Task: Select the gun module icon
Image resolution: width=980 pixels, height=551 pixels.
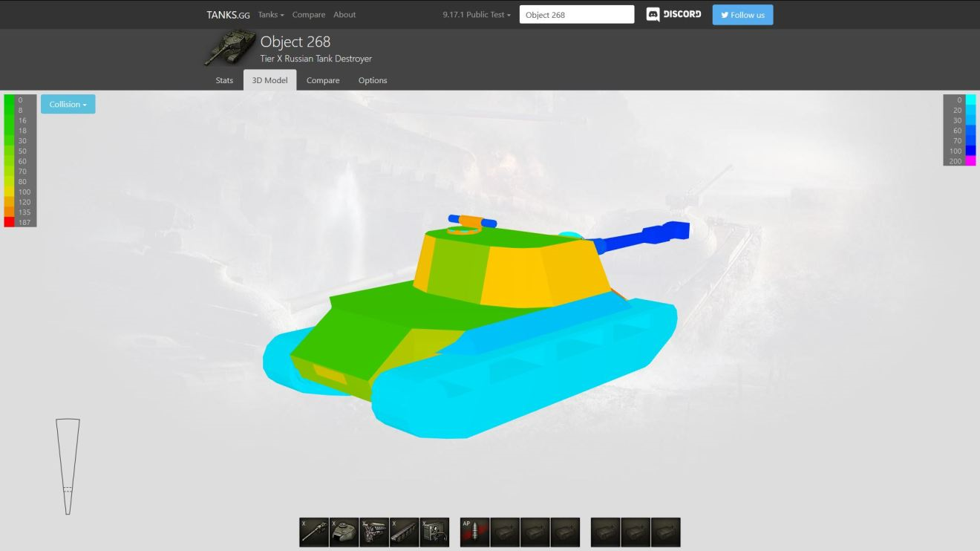Action: (314, 532)
